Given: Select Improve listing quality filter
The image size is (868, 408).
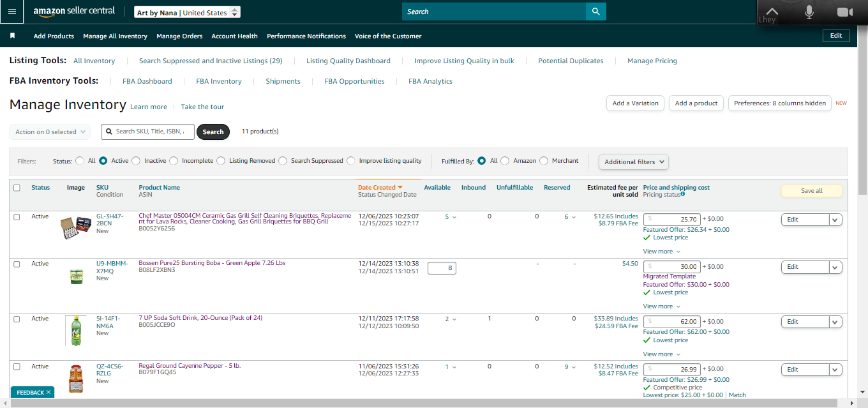Looking at the screenshot, I should point(351,161).
